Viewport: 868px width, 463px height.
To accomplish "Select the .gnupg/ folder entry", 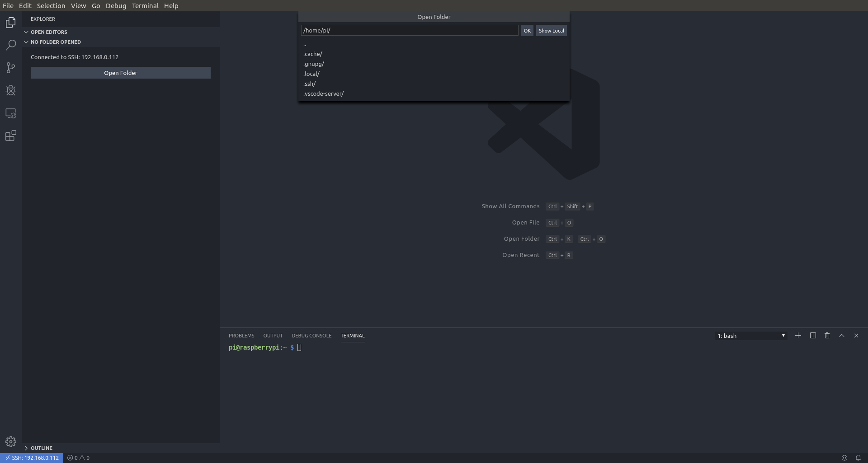I will (x=434, y=64).
